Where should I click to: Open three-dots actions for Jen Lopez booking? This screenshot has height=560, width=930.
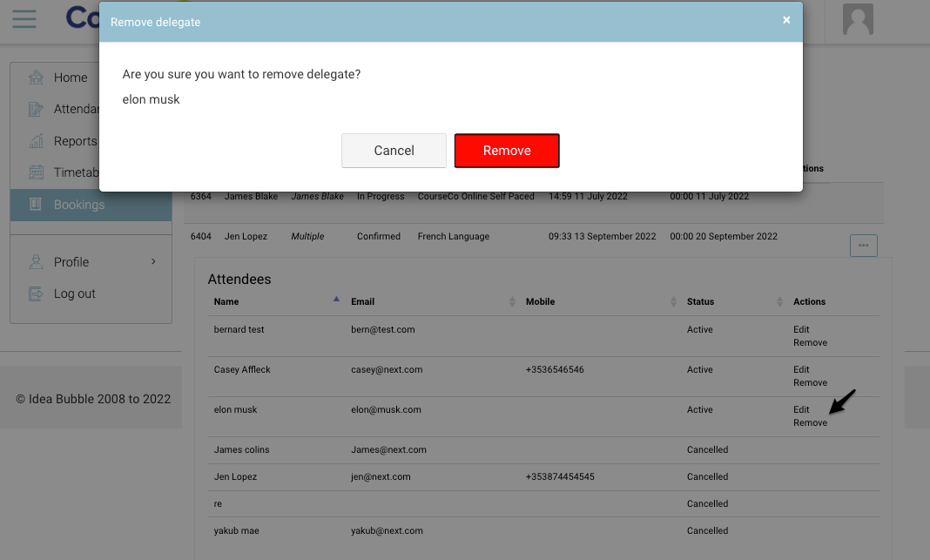[863, 246]
